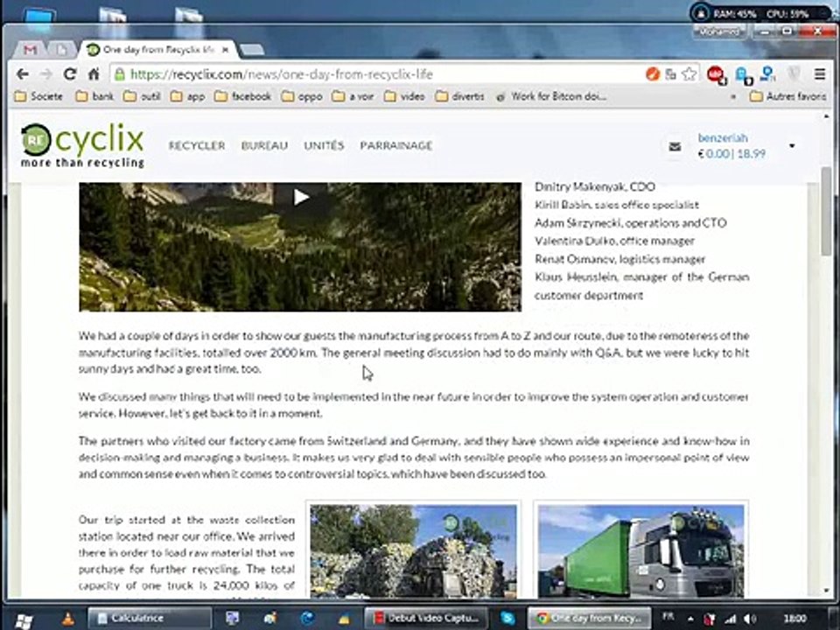Open the UNITÉS menu
Image resolution: width=840 pixels, height=630 pixels.
coord(324,145)
